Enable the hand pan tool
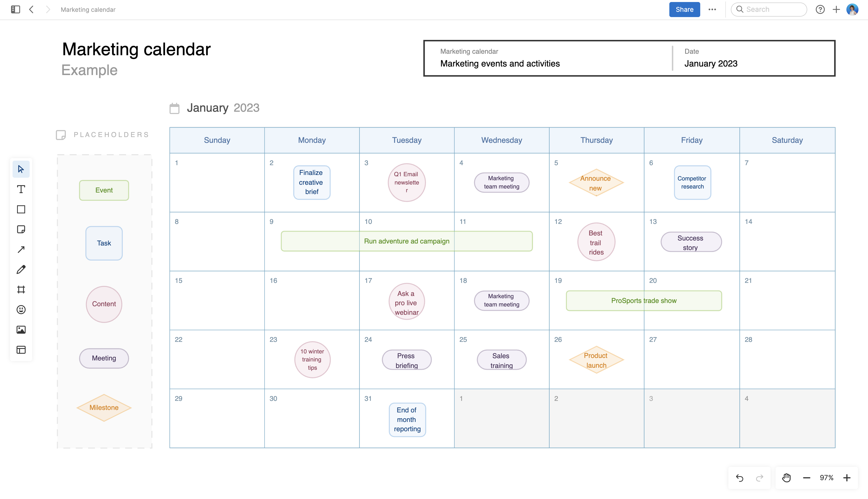 [786, 477]
